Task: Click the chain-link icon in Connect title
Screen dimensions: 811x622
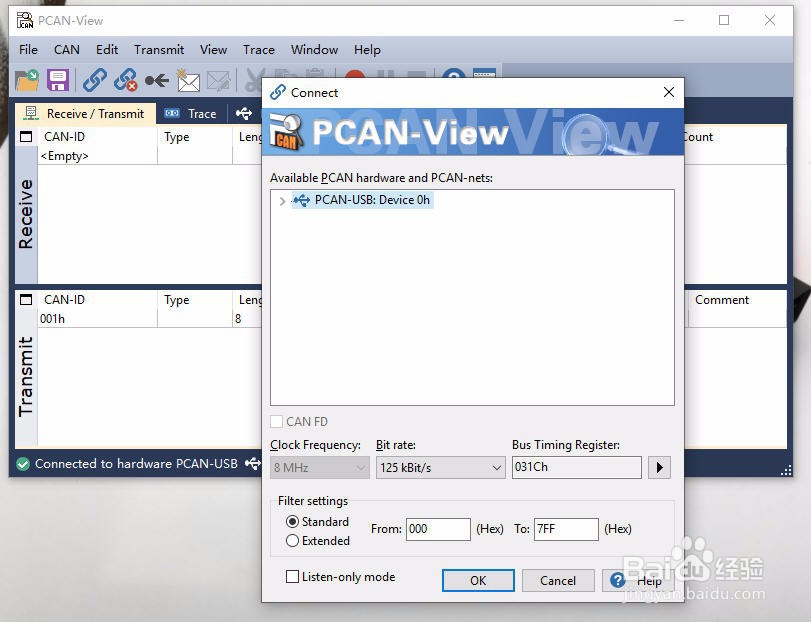Action: [x=278, y=93]
